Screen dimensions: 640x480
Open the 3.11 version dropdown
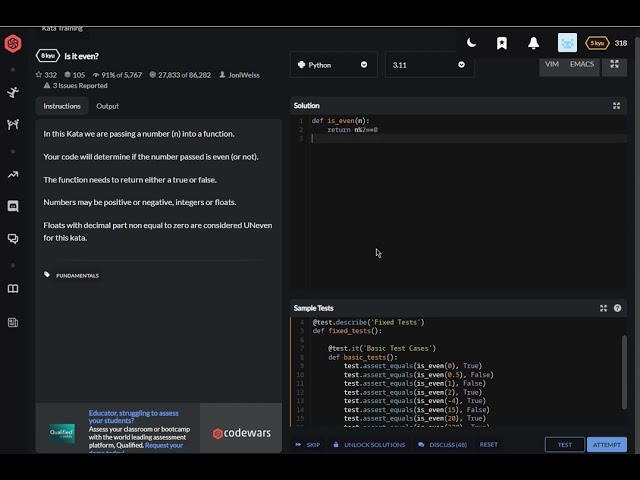coord(429,65)
